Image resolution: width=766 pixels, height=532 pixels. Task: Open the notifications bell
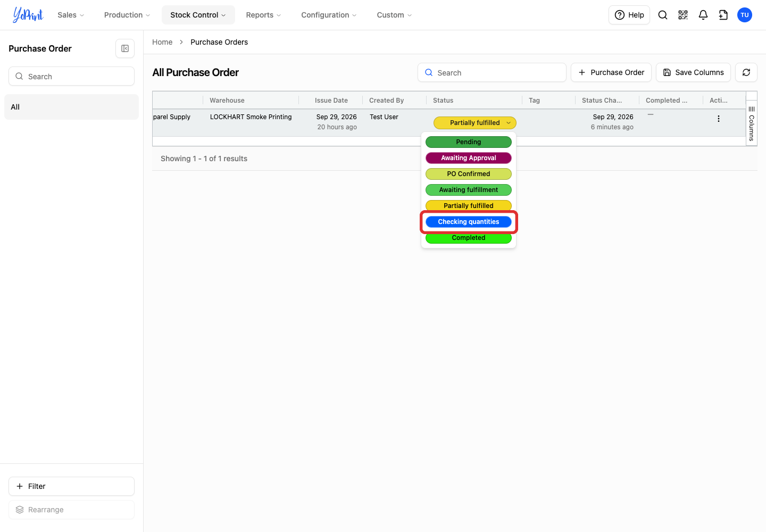pos(703,15)
